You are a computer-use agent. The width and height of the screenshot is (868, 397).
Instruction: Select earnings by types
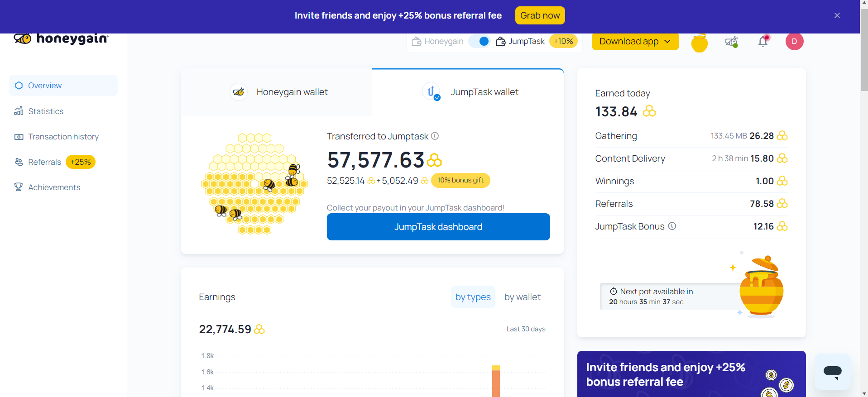click(x=473, y=297)
